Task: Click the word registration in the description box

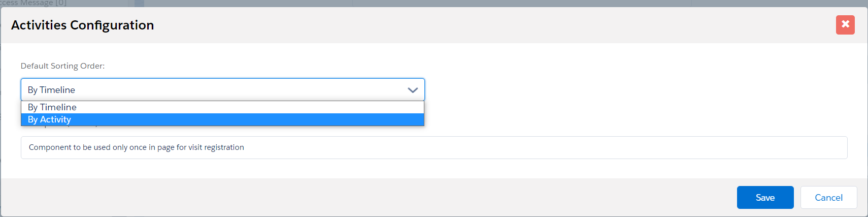Action: (x=224, y=147)
